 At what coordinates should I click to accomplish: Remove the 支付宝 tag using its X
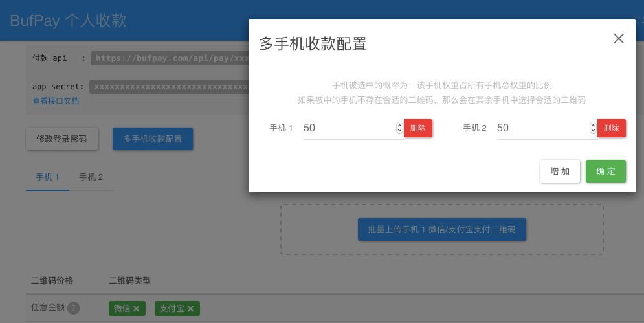[x=191, y=309]
